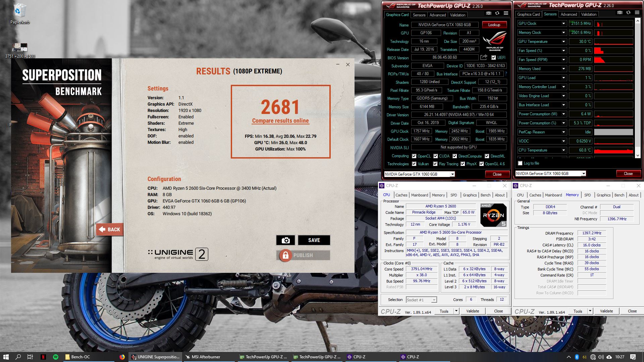Open Spotify from the taskbar
Viewport: 644px width, 362px height.
click(x=56, y=357)
